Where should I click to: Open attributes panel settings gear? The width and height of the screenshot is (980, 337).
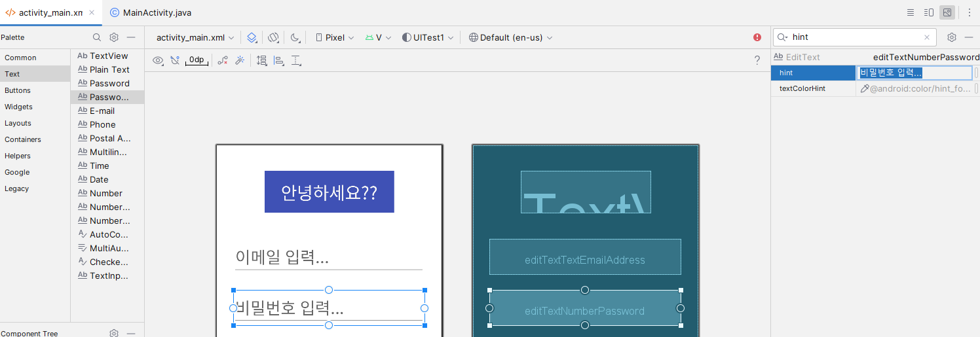click(x=952, y=37)
